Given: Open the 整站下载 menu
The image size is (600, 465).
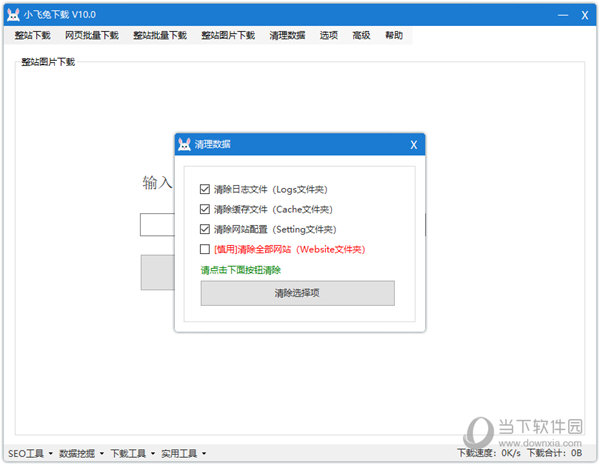Looking at the screenshot, I should 33,36.
